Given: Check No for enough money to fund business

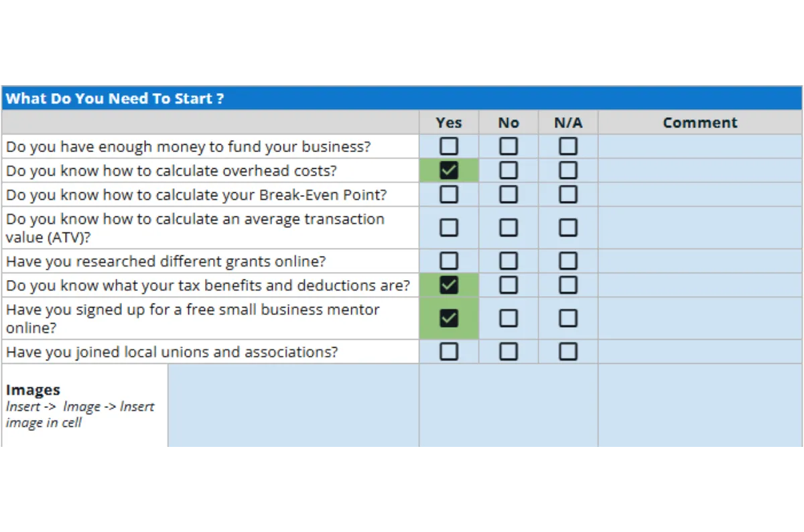Looking at the screenshot, I should coord(508,146).
